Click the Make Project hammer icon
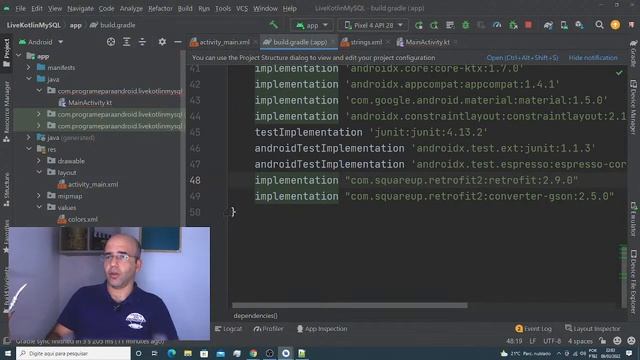 coord(273,25)
